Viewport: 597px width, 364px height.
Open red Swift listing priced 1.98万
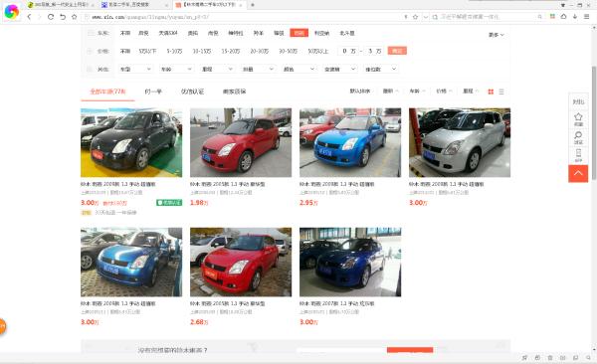[241, 142]
